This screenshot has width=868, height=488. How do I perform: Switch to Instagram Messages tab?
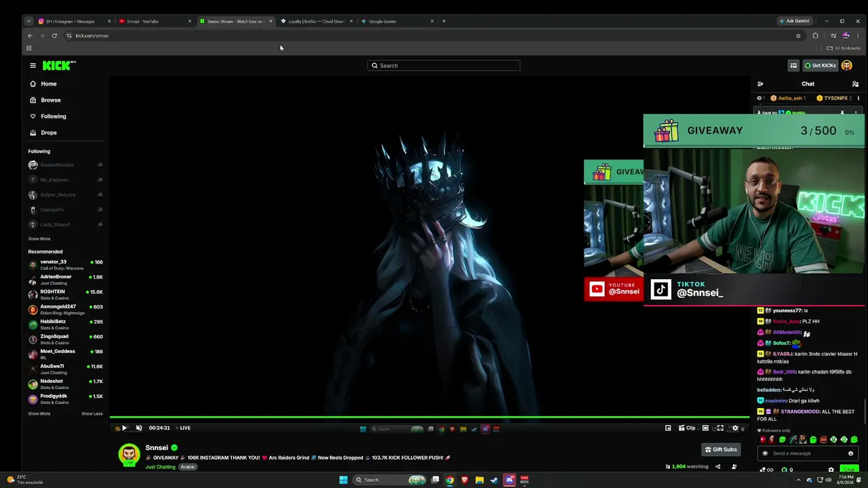coord(75,21)
